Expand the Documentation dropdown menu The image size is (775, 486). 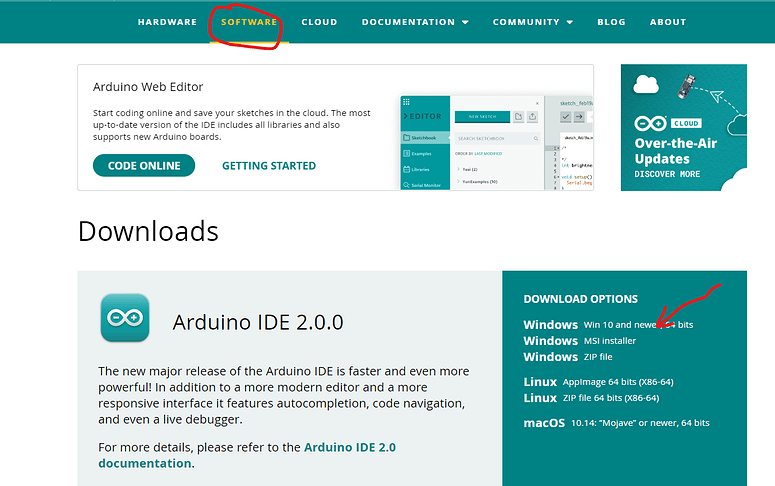415,22
